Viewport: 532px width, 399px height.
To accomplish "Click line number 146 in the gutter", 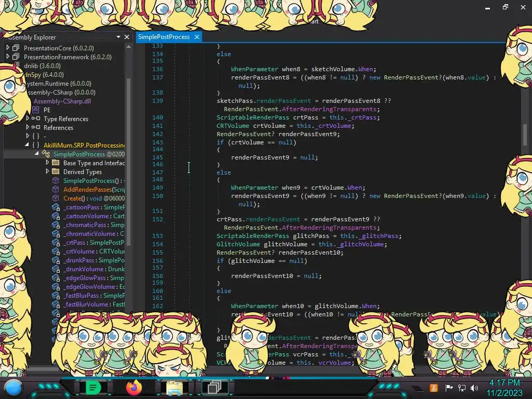I will (157, 164).
